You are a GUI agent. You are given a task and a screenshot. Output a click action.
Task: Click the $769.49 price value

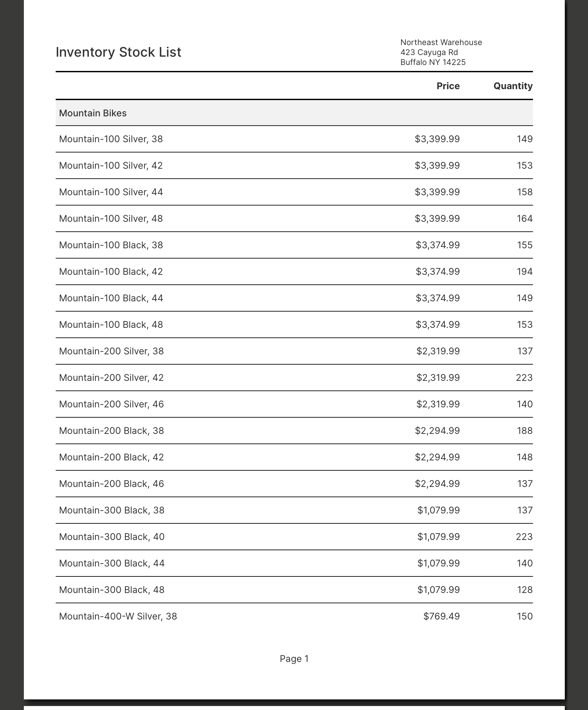click(x=441, y=616)
